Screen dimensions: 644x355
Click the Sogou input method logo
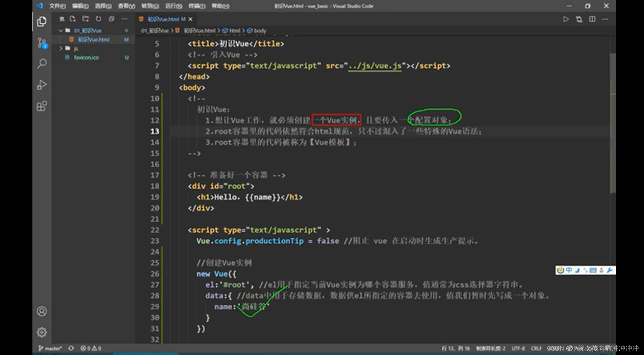coord(561,270)
